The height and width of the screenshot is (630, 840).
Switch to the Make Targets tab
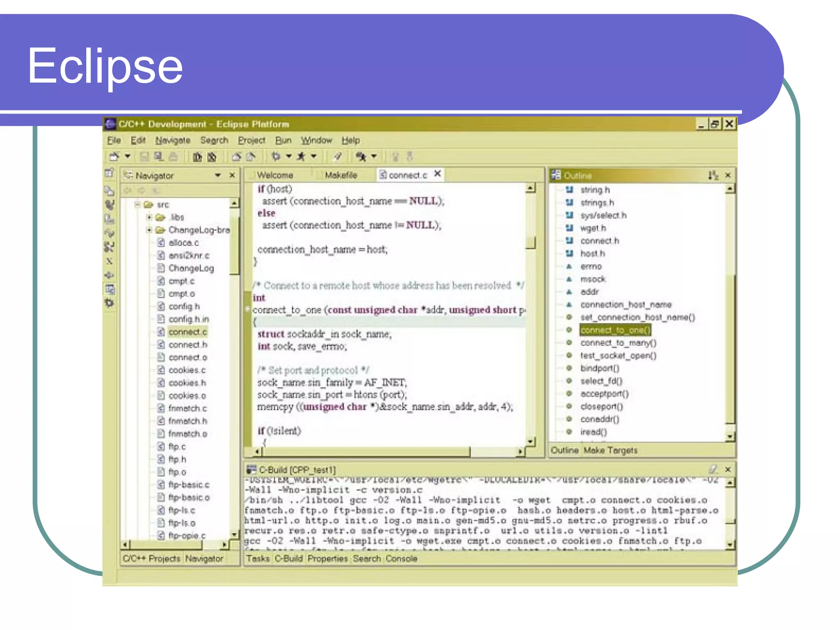click(610, 450)
